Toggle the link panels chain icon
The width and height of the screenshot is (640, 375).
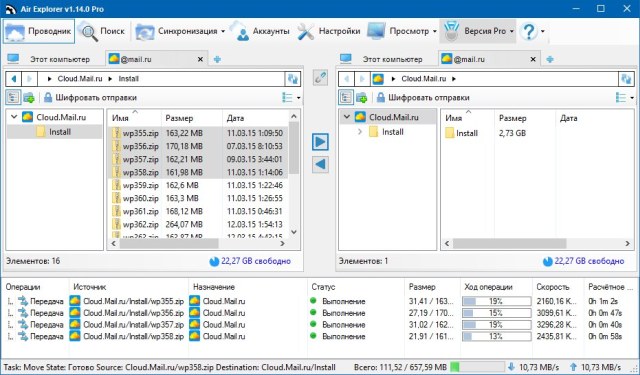point(320,77)
